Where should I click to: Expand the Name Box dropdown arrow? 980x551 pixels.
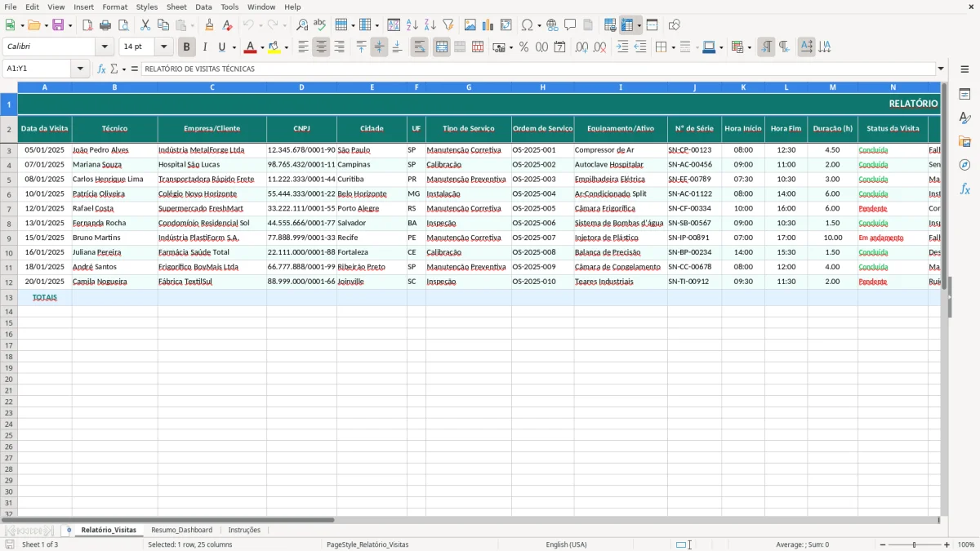coord(80,69)
